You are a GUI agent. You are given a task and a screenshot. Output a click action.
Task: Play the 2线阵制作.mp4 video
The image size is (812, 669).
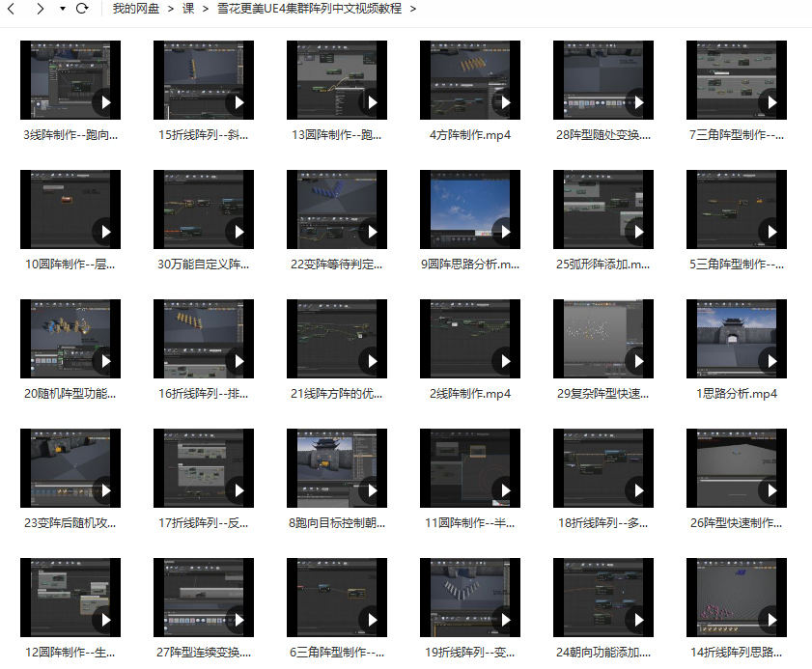504,360
